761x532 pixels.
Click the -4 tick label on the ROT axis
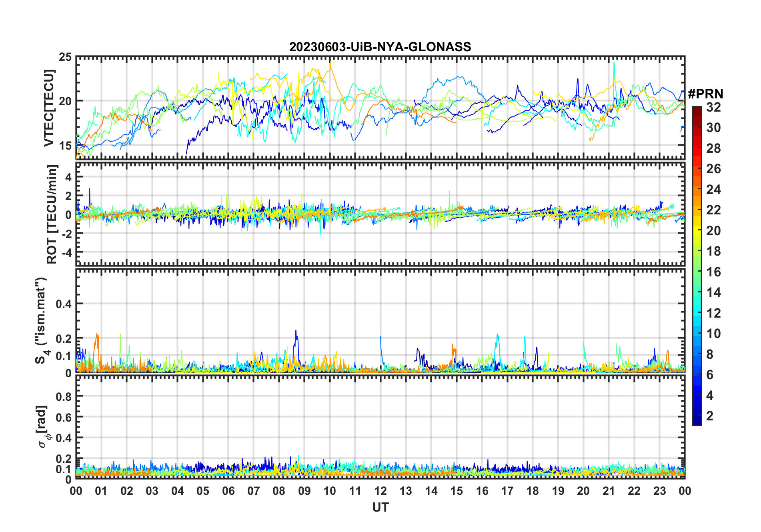coord(66,252)
